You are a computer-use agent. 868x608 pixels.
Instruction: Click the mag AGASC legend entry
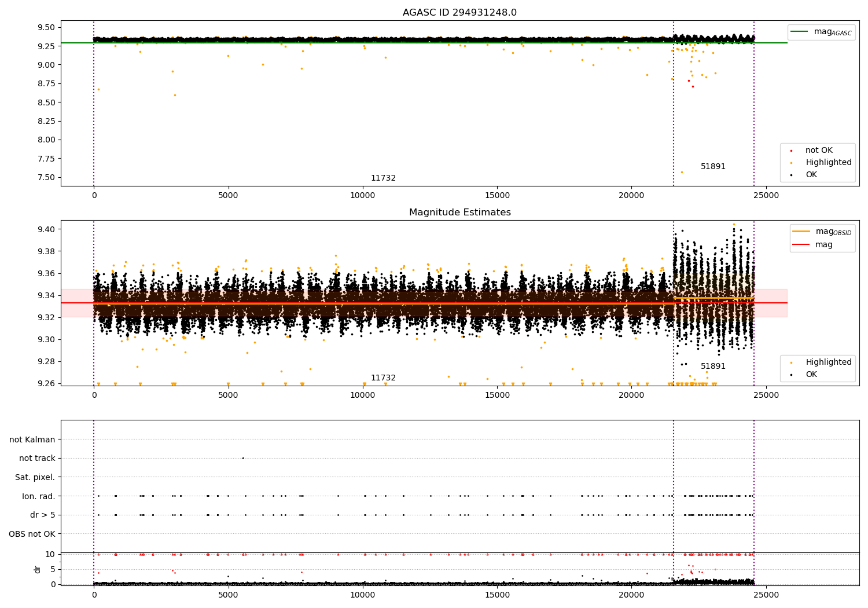pos(821,32)
